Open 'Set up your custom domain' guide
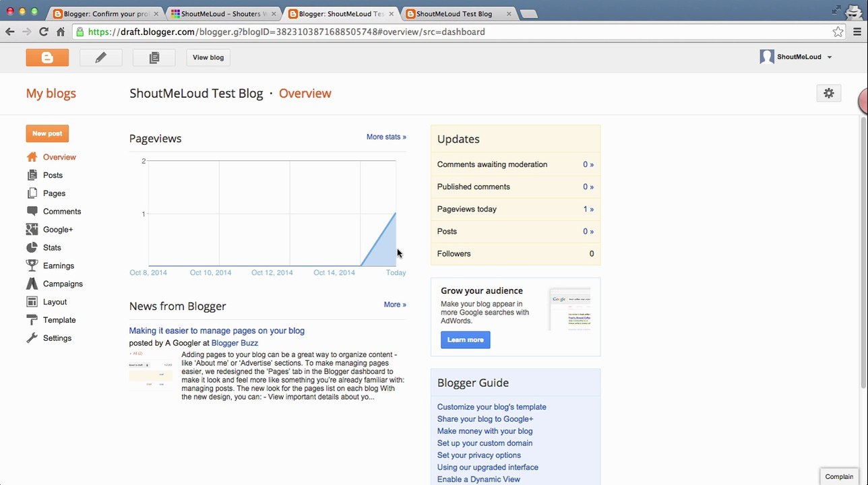The width and height of the screenshot is (868, 485). pyautogui.click(x=485, y=443)
